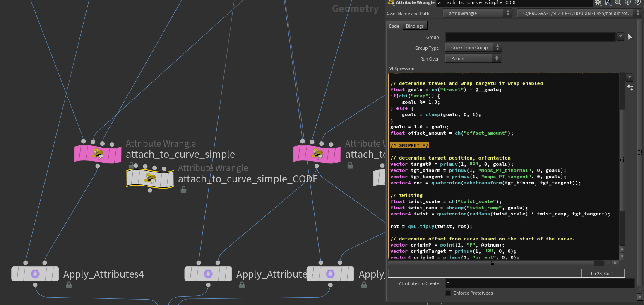Click the code editor scroll-right arrow
Image resolution: width=644 pixels, height=305 pixels.
(x=616, y=263)
